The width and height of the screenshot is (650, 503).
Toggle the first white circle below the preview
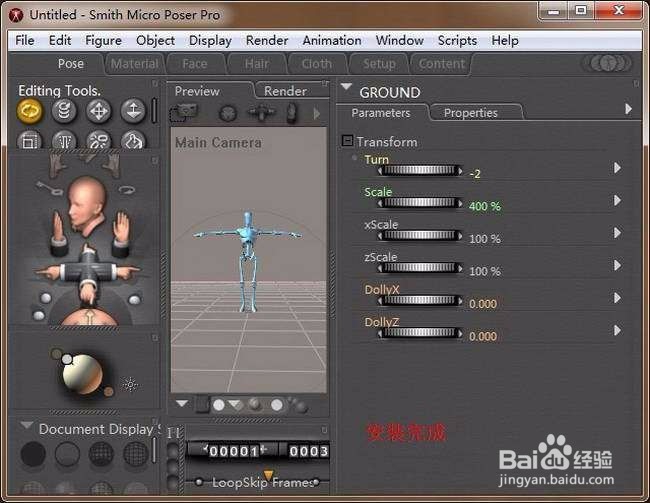point(218,405)
